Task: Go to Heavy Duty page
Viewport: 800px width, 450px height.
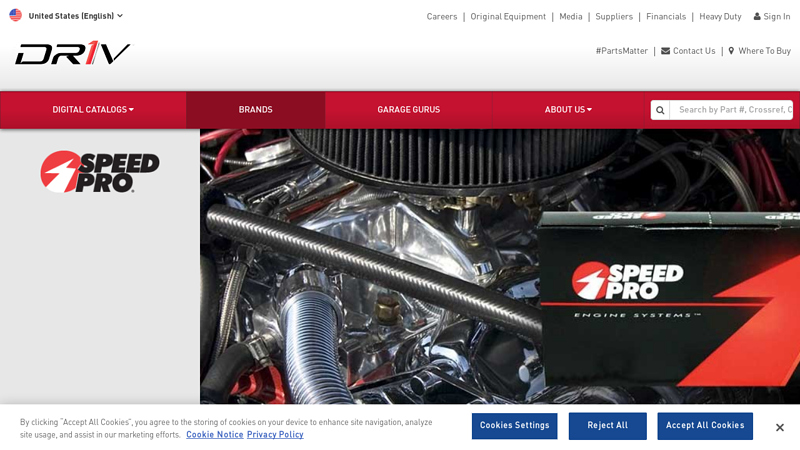Action: [x=720, y=16]
